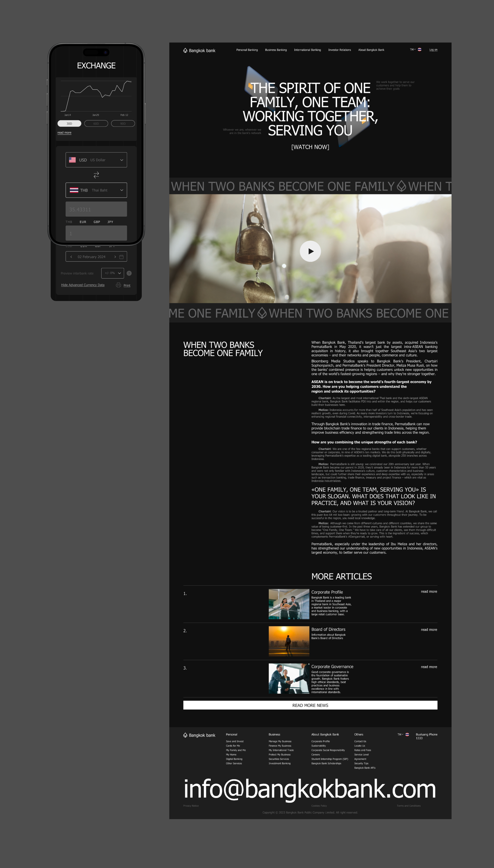
Task: Click the printer icon
Action: coord(118,285)
